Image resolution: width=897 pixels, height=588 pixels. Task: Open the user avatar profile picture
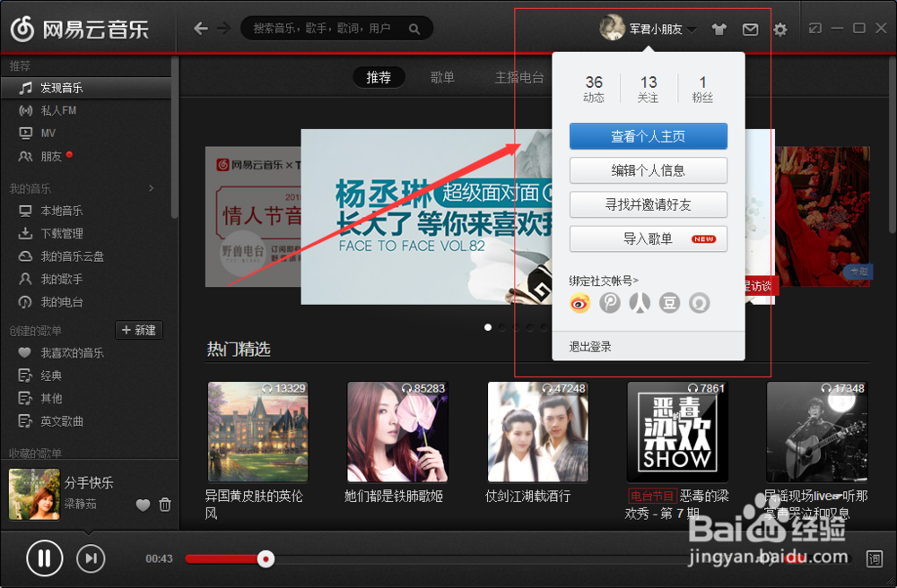pyautogui.click(x=612, y=28)
